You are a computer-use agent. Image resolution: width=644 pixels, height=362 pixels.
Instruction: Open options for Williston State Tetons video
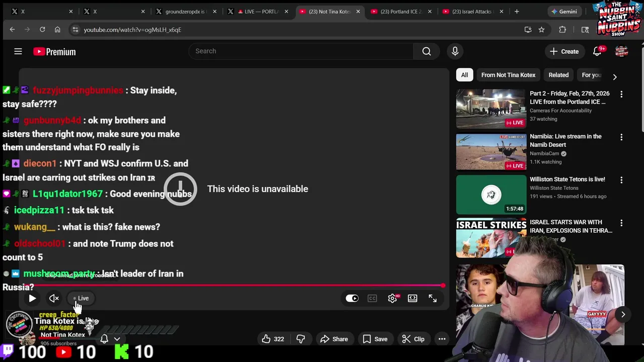click(x=621, y=180)
